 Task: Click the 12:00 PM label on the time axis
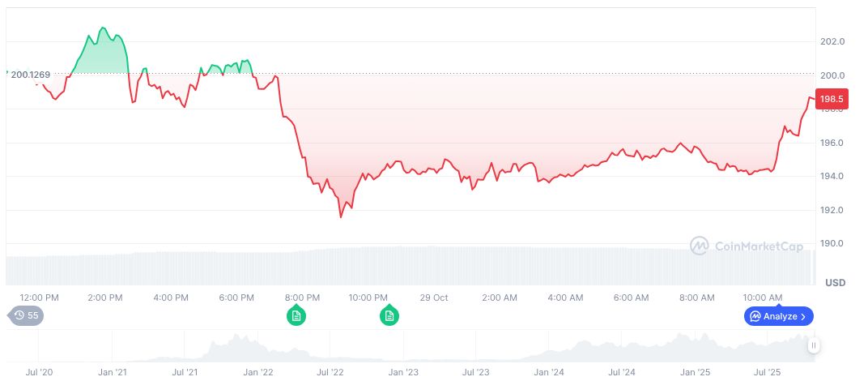click(x=39, y=298)
